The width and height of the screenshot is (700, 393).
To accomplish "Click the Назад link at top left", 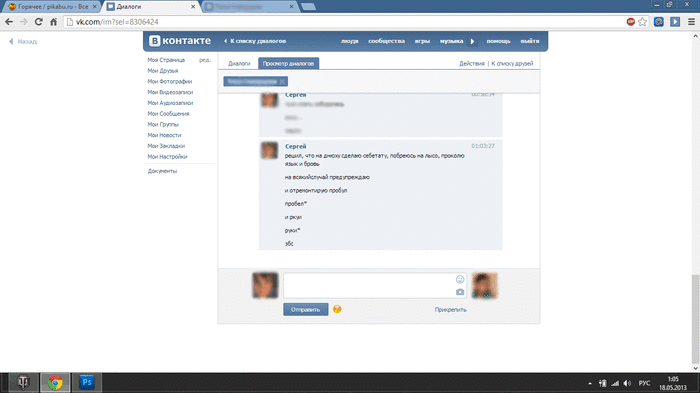I will coord(23,42).
